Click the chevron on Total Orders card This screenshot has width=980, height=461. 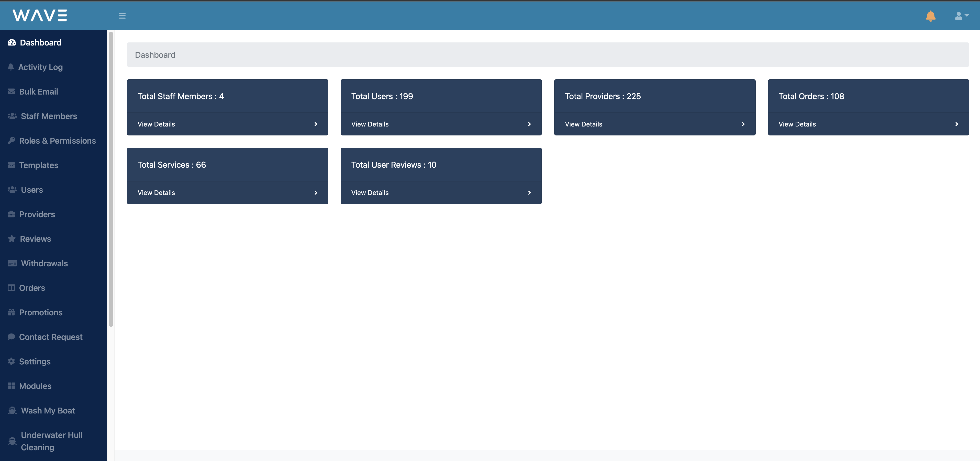pyautogui.click(x=956, y=124)
